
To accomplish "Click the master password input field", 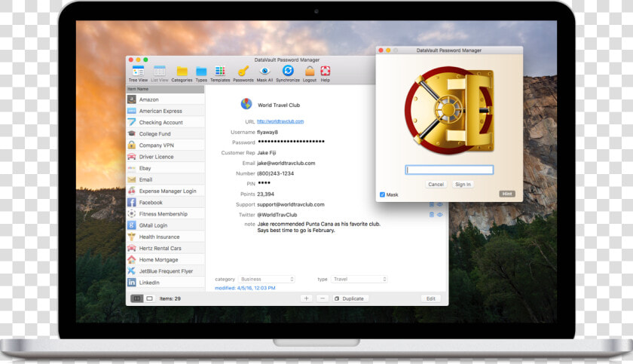I will pos(449,170).
